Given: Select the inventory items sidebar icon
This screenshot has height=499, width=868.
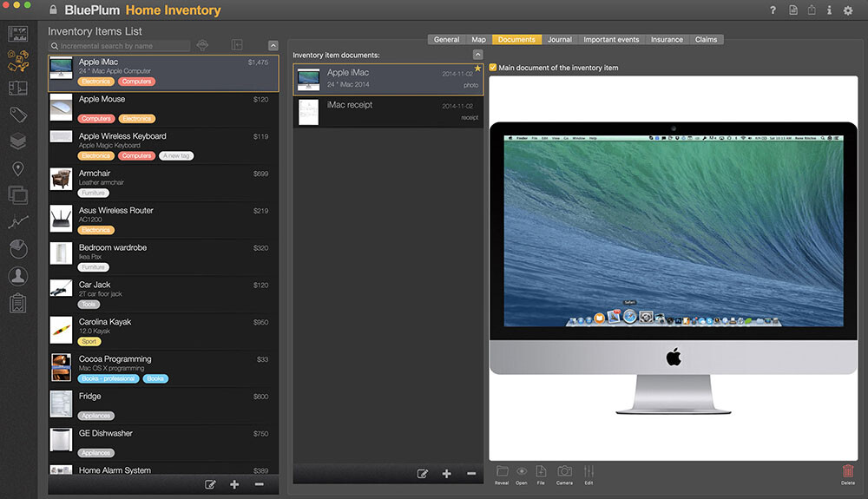Looking at the screenshot, I should point(17,61).
